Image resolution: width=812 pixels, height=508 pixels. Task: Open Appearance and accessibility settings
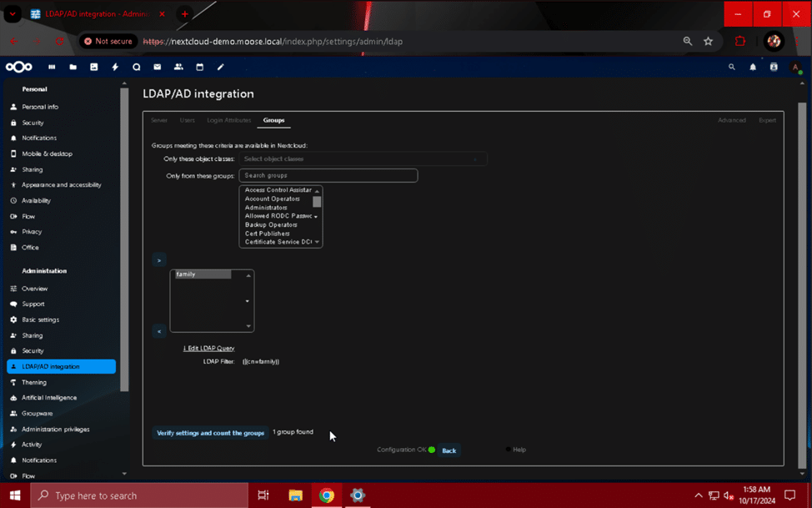61,185
